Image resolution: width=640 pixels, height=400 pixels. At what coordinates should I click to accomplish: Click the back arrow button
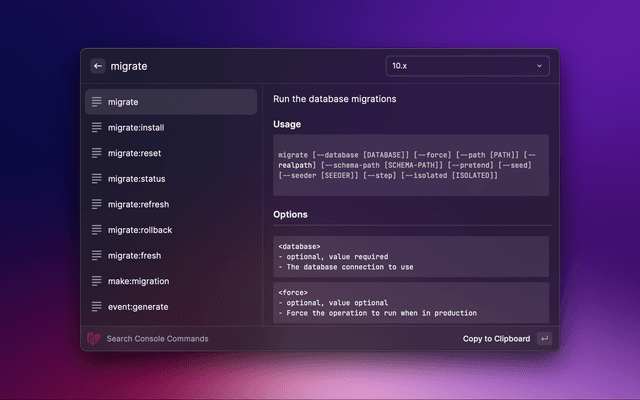(x=98, y=66)
